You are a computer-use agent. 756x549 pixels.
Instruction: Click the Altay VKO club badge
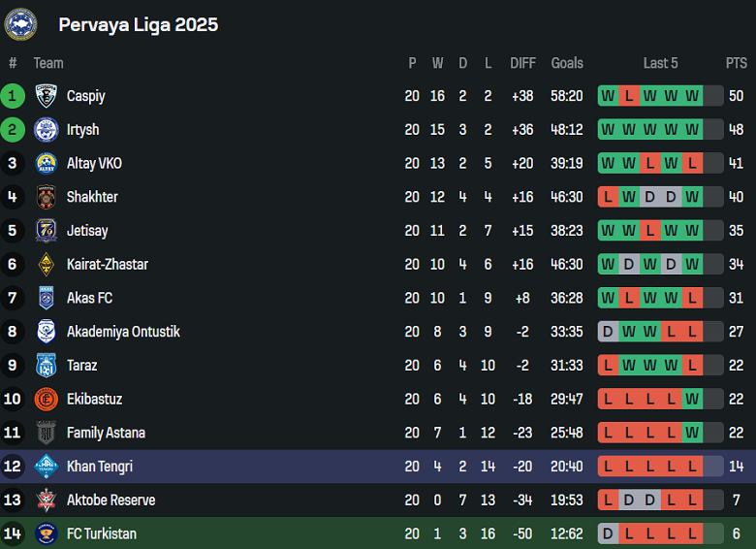47,163
